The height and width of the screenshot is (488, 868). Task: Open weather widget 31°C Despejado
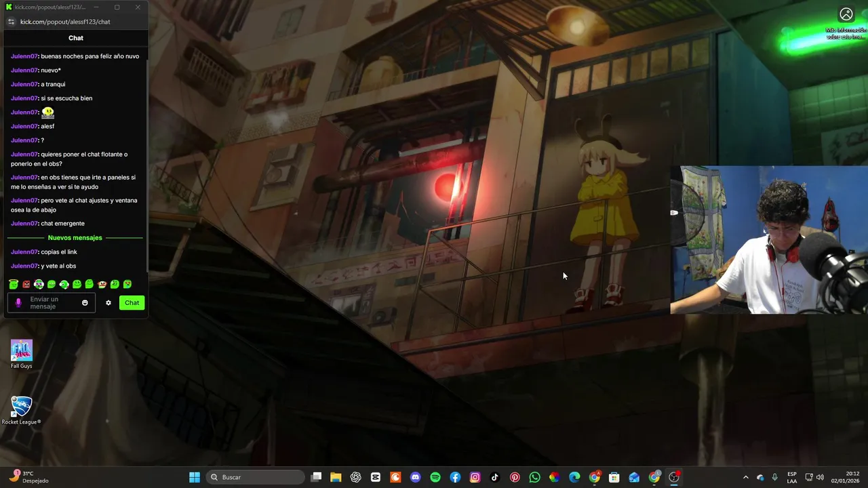[28, 477]
